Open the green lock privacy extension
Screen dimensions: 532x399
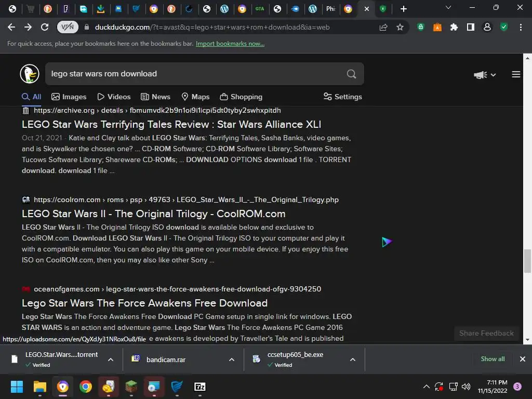[x=421, y=27]
